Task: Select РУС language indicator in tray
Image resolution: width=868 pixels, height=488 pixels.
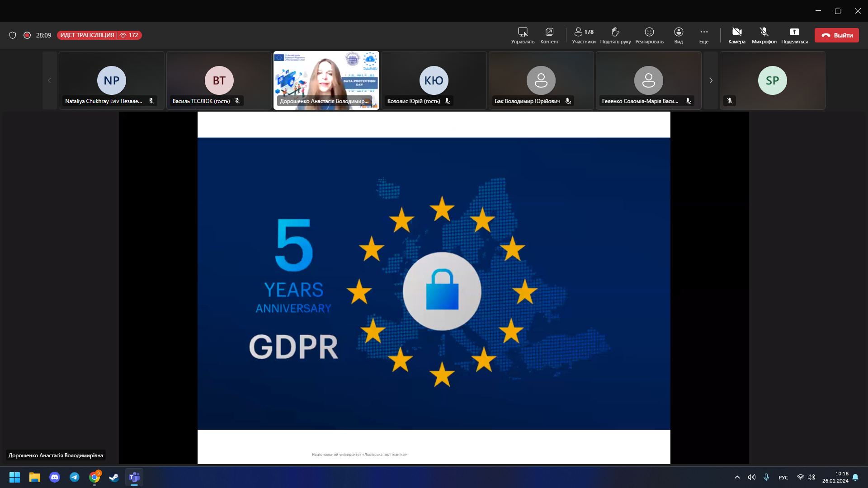Action: [783, 478]
